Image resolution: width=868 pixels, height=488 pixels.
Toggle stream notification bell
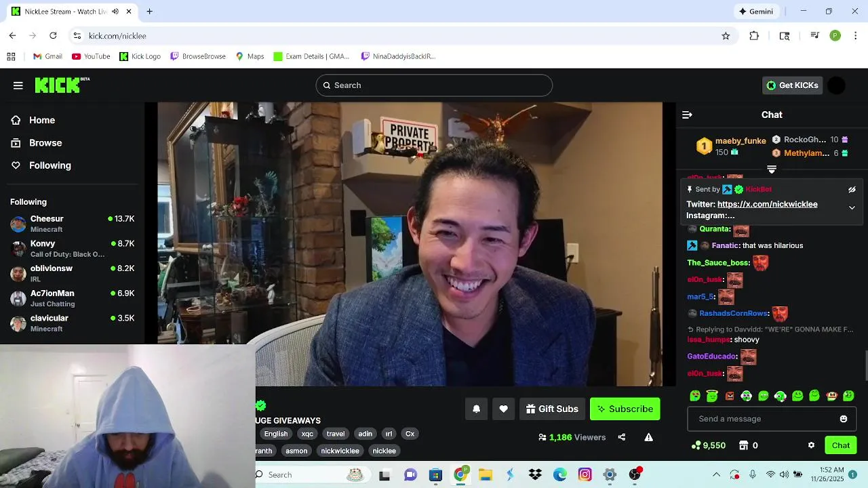(x=476, y=409)
